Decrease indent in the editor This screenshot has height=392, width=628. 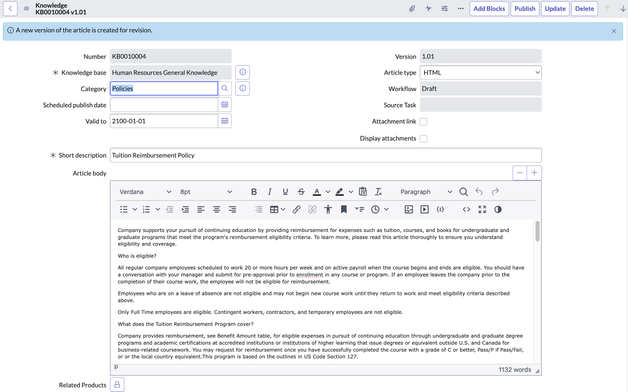tap(170, 209)
